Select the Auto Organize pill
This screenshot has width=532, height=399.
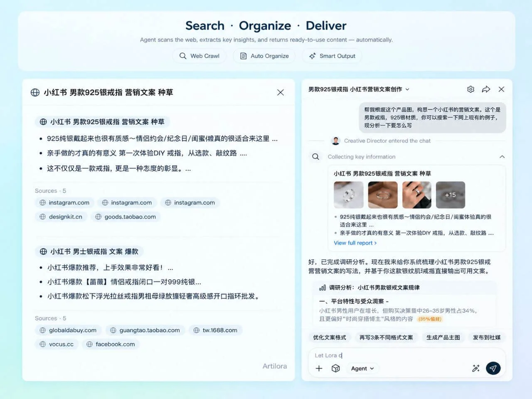[264, 56]
